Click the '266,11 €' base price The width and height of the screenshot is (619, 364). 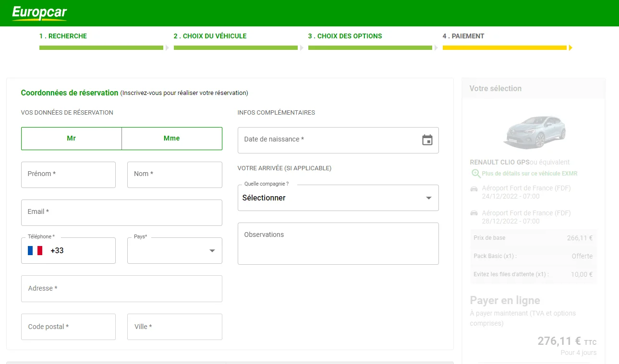coord(580,238)
